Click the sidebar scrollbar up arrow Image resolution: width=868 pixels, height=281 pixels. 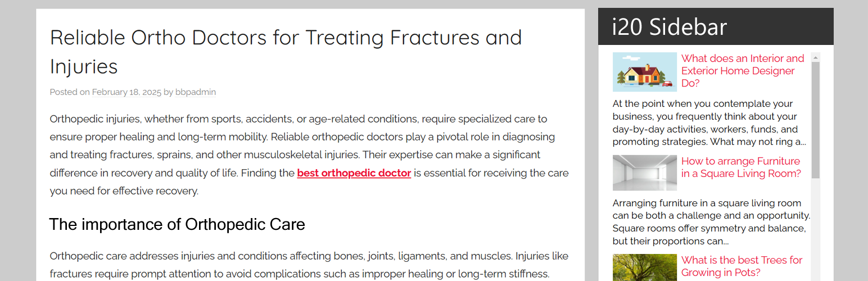(x=816, y=57)
